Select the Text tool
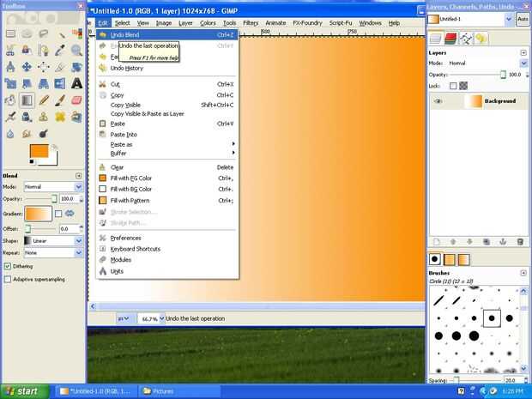This screenshot has height=399, width=532. (x=76, y=83)
